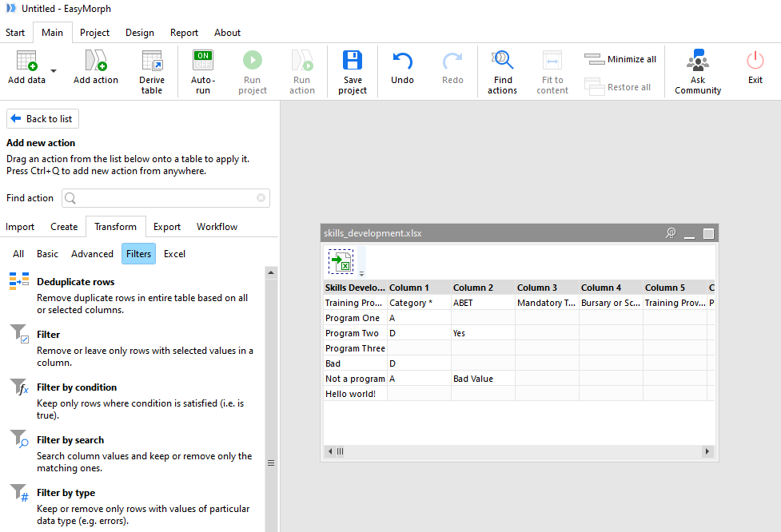Switch to the Export actions tab
This screenshot has height=532, width=781.
pos(167,227)
